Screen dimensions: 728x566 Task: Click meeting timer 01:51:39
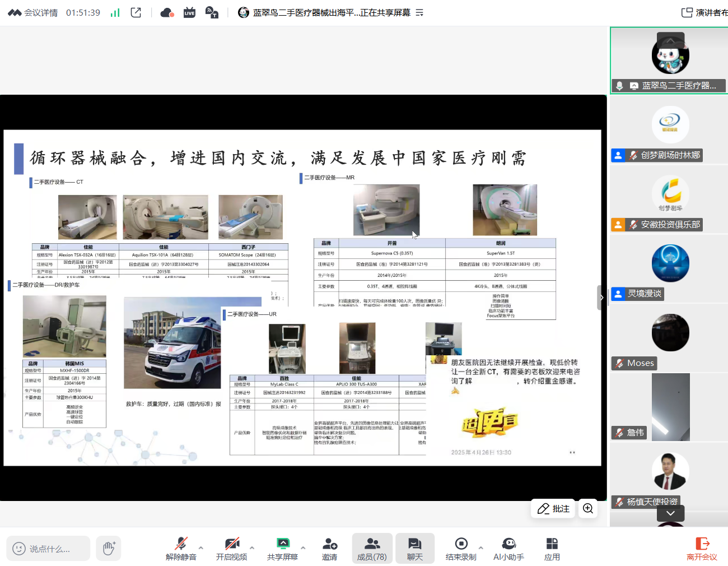point(83,13)
